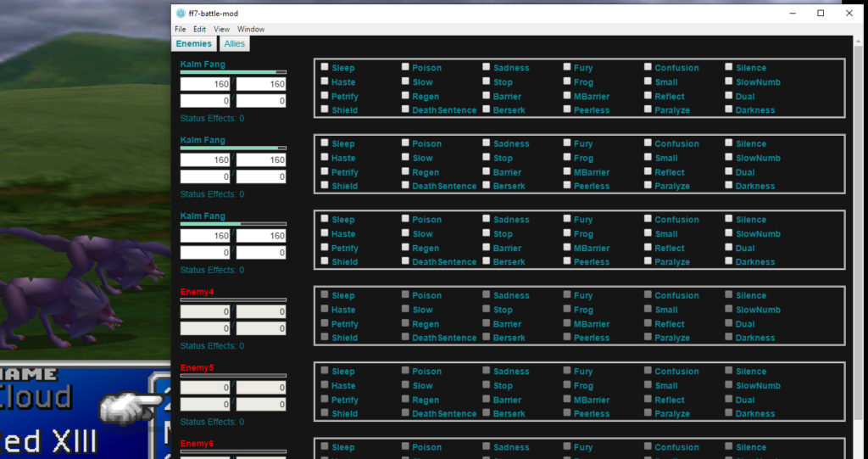This screenshot has width=868, height=459.
Task: Click the second Kalm Fang health bar
Action: 233,148
